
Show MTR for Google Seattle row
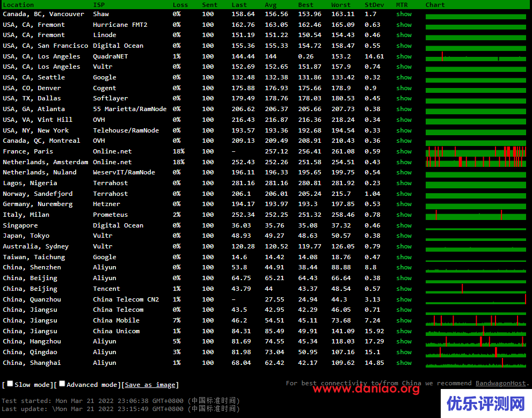pos(404,77)
